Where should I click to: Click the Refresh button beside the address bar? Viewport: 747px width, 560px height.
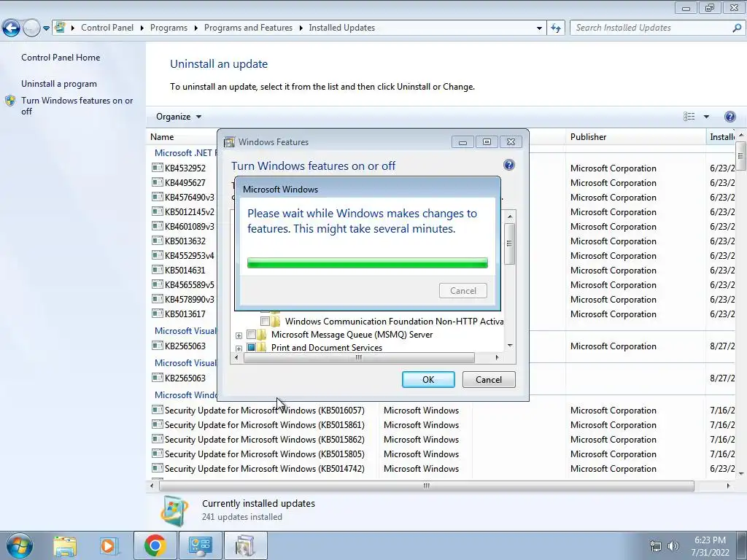coord(555,28)
